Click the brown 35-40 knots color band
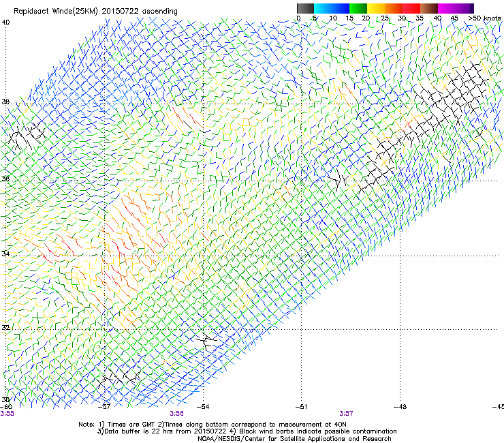 tap(429, 8)
